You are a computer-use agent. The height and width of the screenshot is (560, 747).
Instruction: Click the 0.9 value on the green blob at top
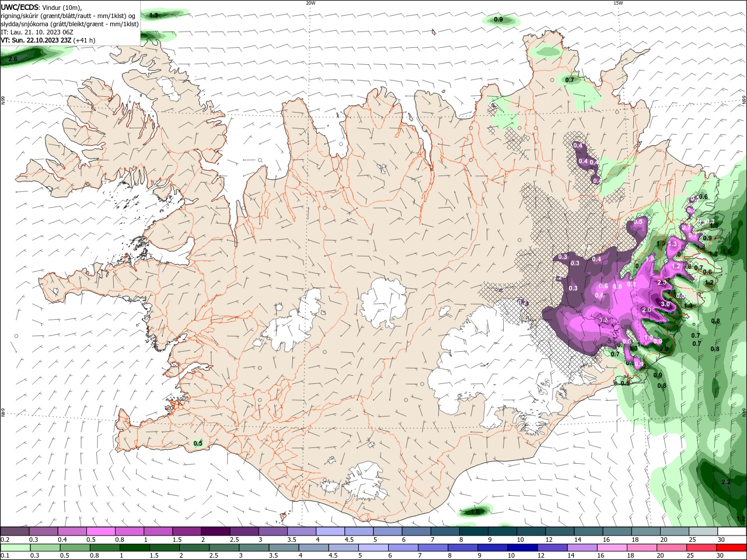tap(498, 20)
